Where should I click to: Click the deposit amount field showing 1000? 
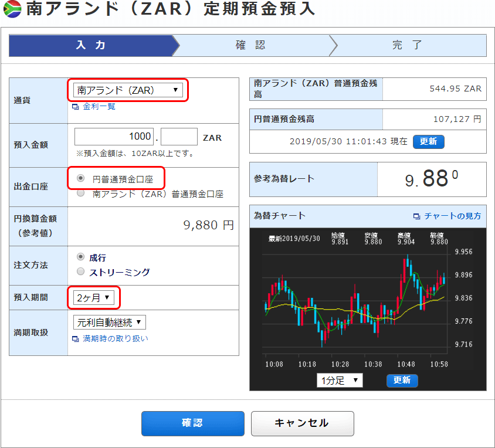tap(114, 137)
